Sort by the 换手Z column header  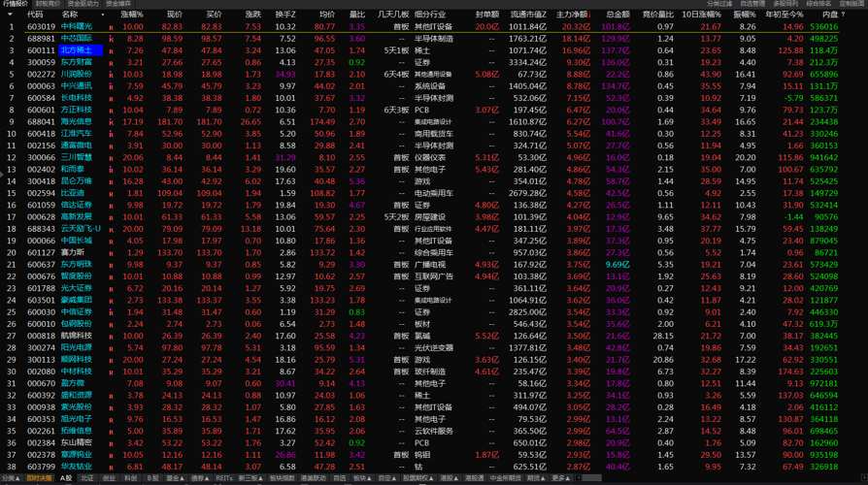285,15
